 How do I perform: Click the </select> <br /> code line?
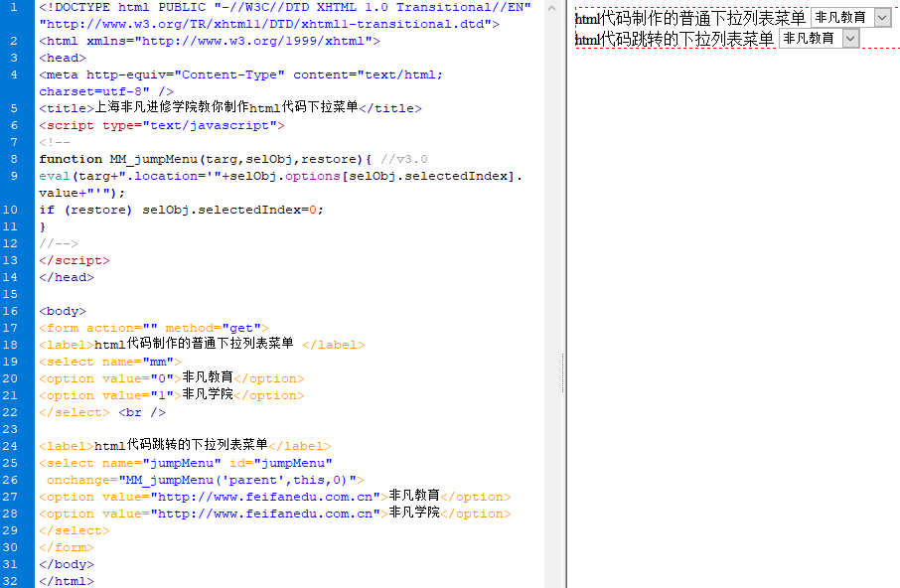pos(102,412)
